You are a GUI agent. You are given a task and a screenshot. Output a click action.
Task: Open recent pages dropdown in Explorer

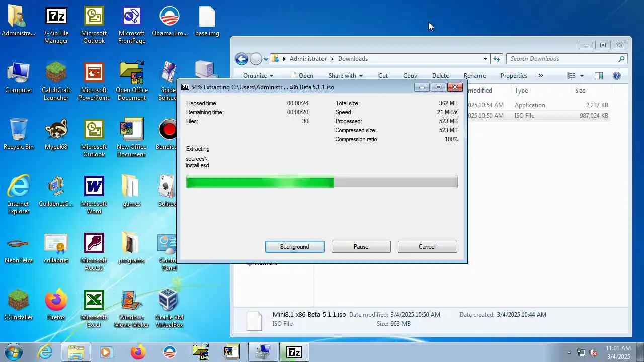pyautogui.click(x=266, y=59)
